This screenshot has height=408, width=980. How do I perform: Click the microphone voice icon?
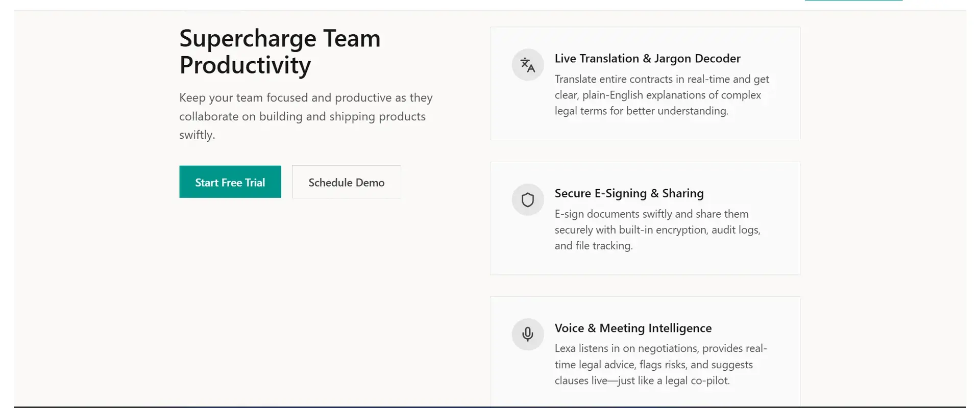528,334
